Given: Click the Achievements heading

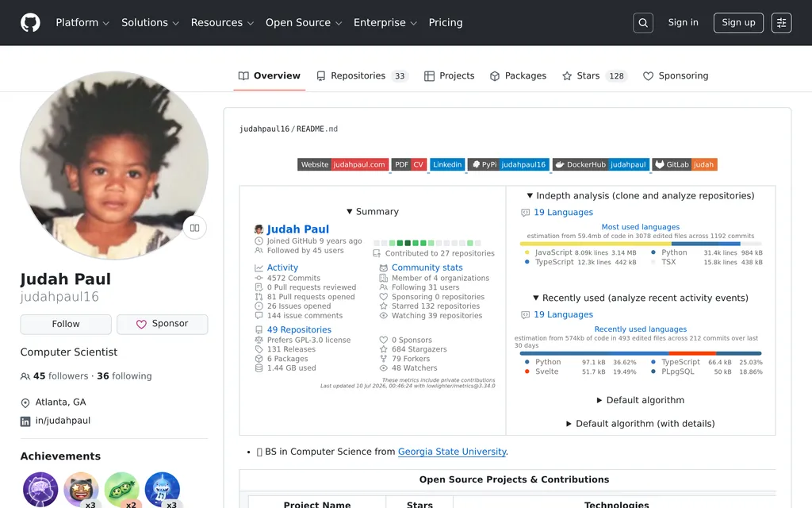Looking at the screenshot, I should click(x=60, y=456).
